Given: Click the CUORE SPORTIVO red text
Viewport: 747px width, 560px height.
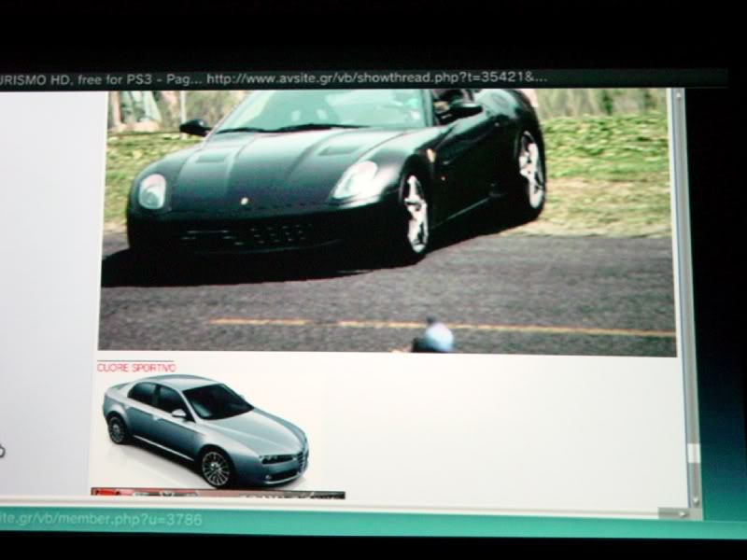Looking at the screenshot, I should click(x=136, y=368).
